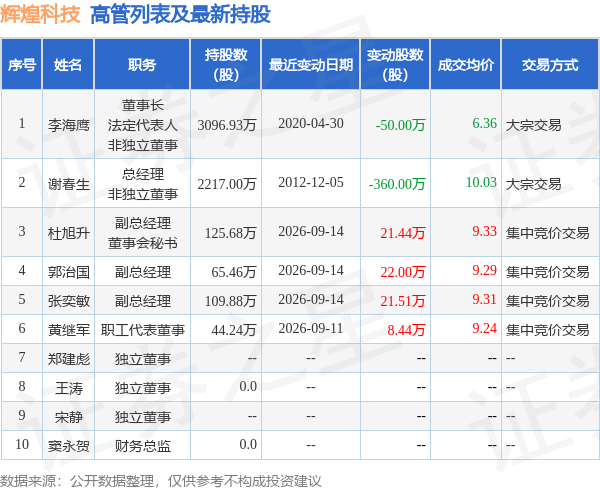Select the name 谢春生 in row 2
This screenshot has height=490, width=600.
pyautogui.click(x=68, y=184)
